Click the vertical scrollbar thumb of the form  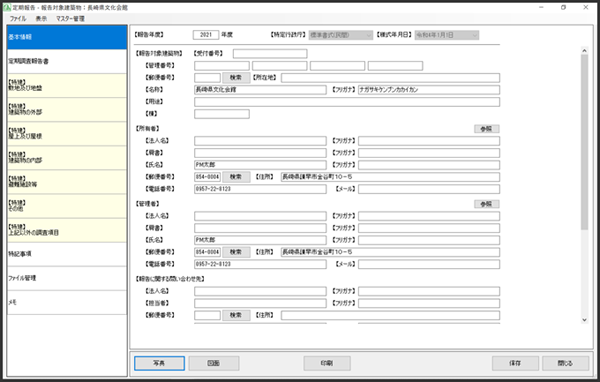(x=584, y=142)
